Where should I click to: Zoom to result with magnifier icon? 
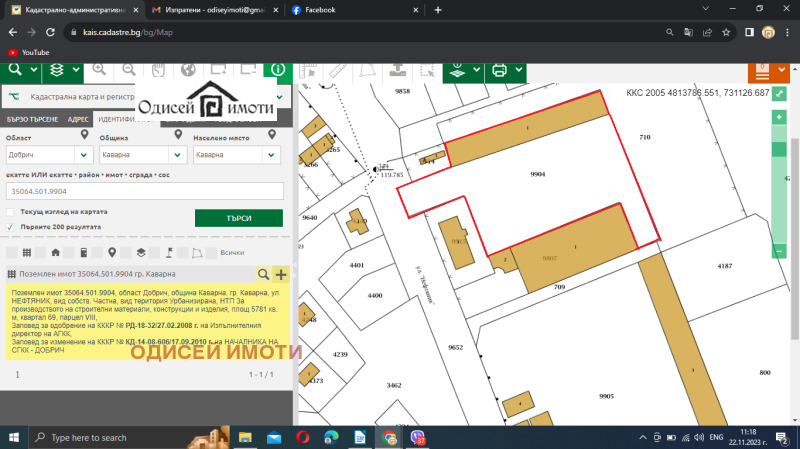(264, 274)
